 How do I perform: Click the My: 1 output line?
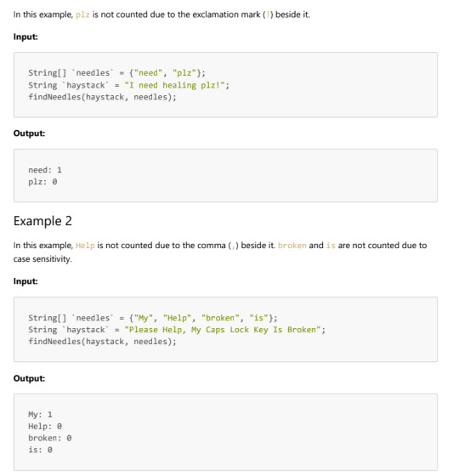[40, 415]
